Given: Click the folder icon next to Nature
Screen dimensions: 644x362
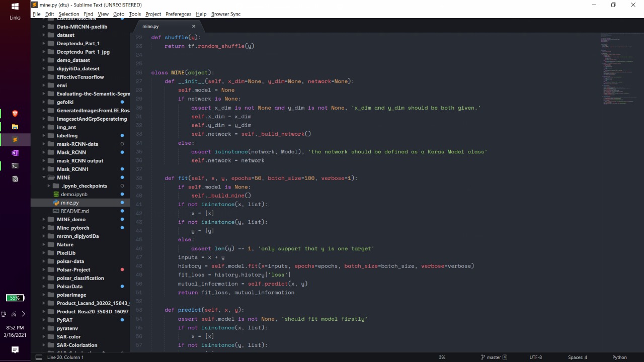Looking at the screenshot, I should (51, 244).
